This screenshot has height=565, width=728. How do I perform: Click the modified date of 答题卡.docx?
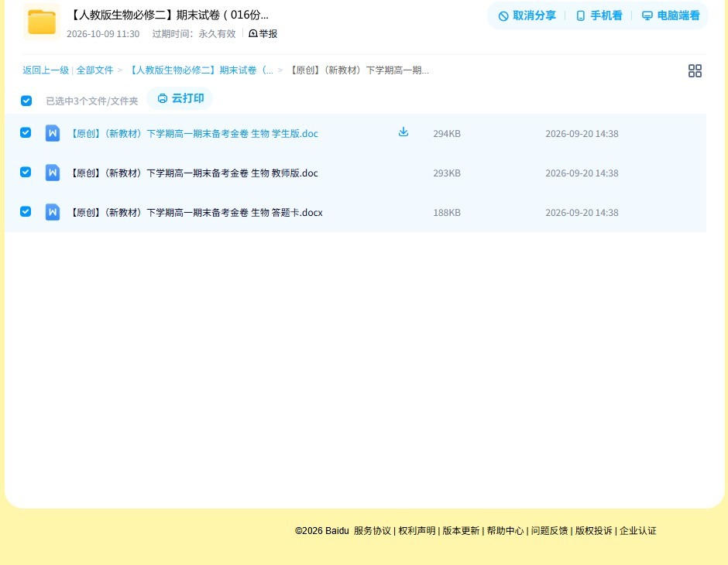582,212
